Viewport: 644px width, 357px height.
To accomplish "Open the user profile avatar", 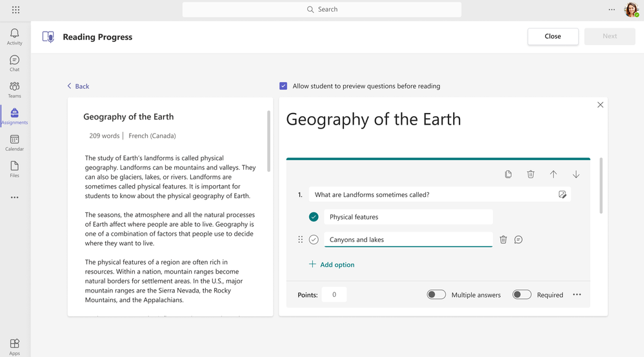I will click(631, 10).
